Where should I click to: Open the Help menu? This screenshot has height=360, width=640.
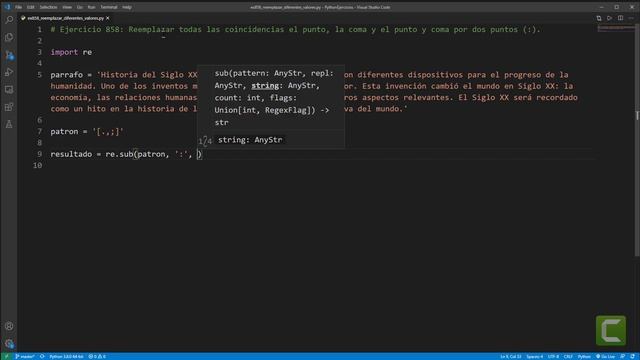(127, 7)
